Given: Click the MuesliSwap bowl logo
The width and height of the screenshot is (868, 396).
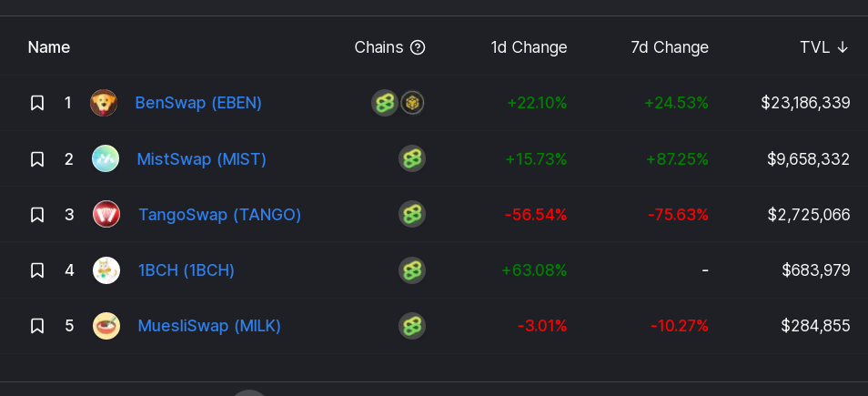Looking at the screenshot, I should (x=106, y=326).
